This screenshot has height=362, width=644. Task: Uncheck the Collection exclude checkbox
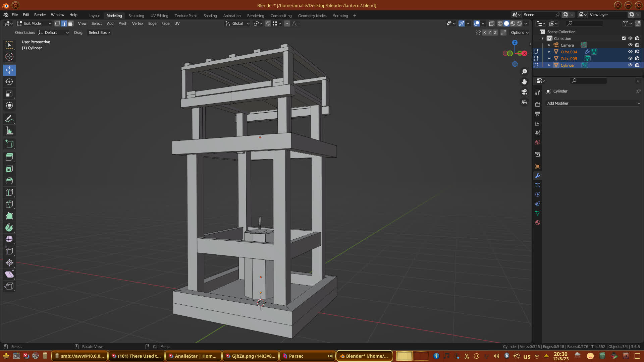coord(624,38)
